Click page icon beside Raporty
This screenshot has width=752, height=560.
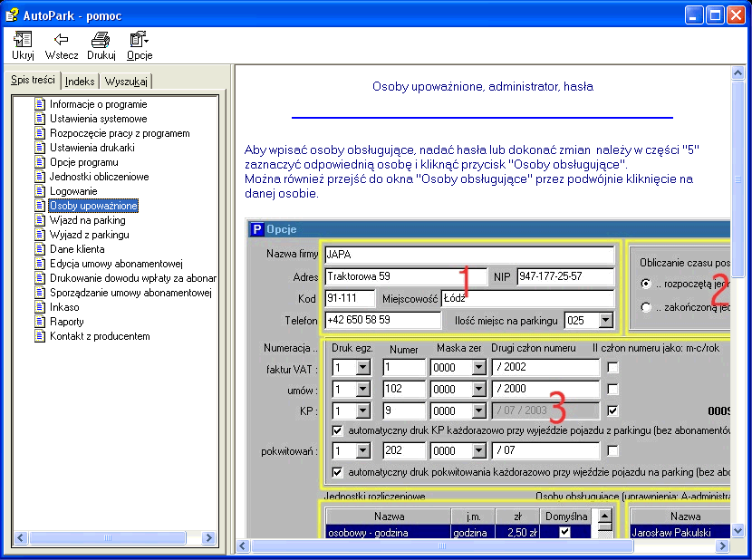[40, 321]
